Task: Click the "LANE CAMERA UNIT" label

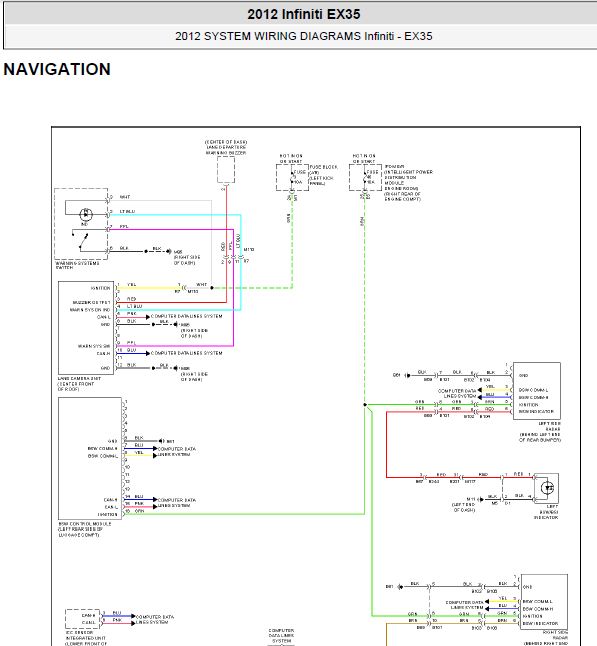Action: point(79,378)
